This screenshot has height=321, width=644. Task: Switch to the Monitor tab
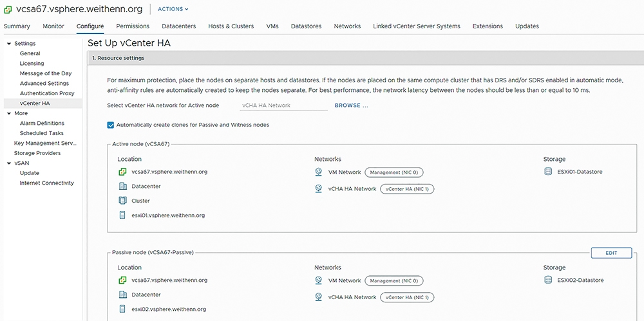point(53,26)
